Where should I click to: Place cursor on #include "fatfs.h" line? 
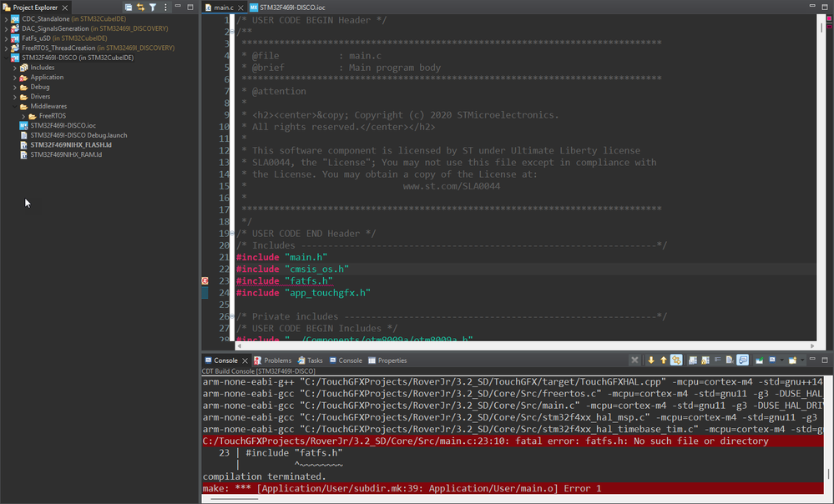tap(285, 280)
